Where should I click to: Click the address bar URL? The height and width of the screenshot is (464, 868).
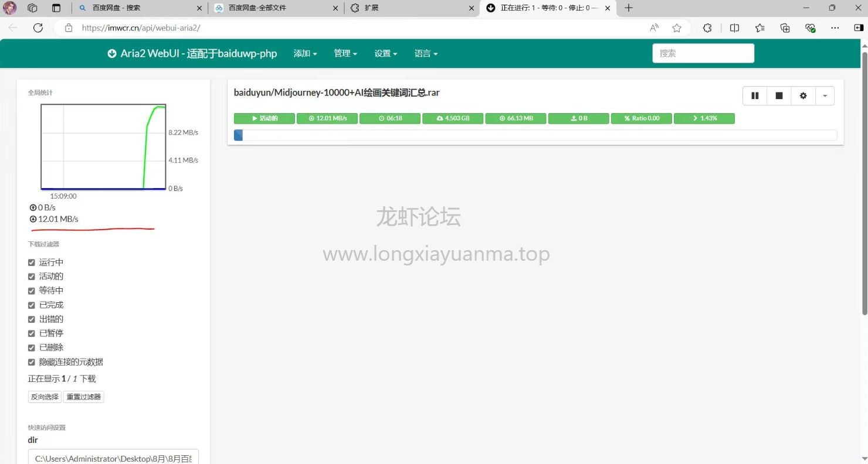click(x=141, y=28)
